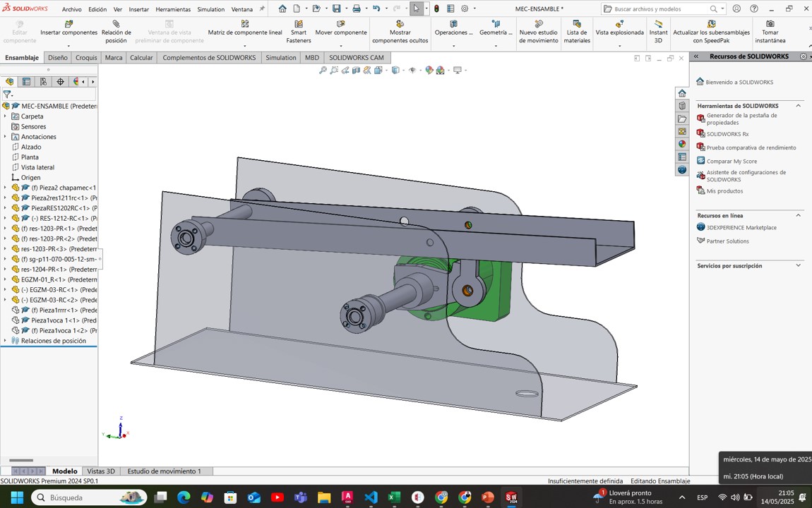Image resolution: width=812 pixels, height=508 pixels.
Task: Switch to Estudio de movimiento 1 tab
Action: (164, 471)
